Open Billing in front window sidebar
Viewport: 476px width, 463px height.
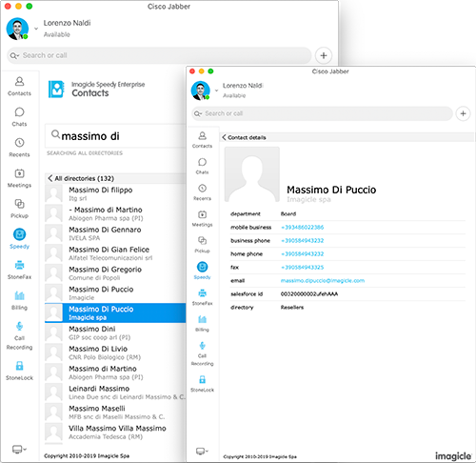[x=202, y=324]
